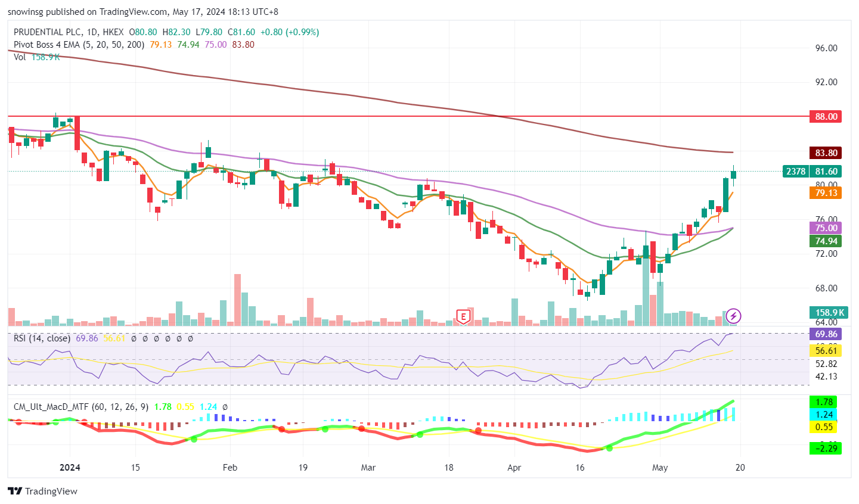Click the Feb date axis label

[230, 467]
